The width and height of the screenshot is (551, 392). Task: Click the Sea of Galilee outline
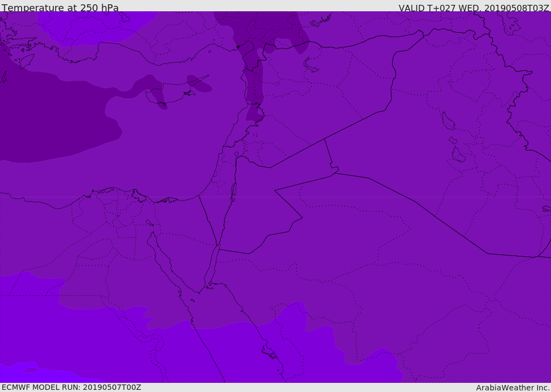tap(236, 155)
